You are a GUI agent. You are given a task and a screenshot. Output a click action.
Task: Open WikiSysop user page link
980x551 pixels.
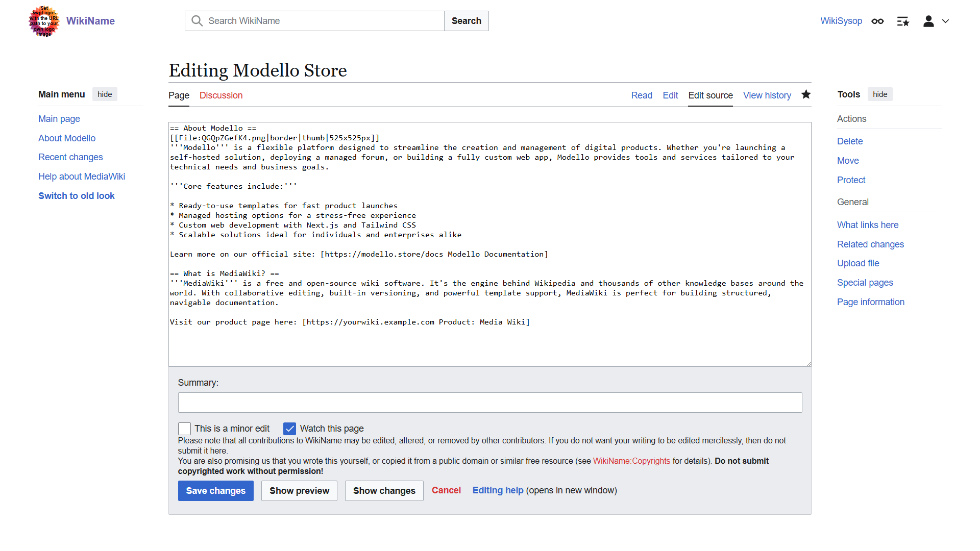tap(841, 21)
